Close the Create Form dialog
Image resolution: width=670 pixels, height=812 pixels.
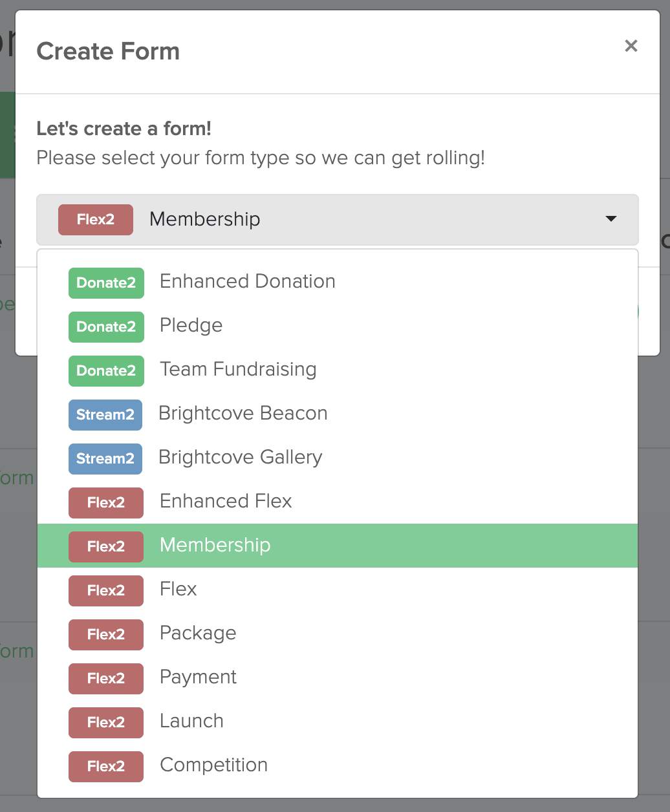click(x=631, y=46)
